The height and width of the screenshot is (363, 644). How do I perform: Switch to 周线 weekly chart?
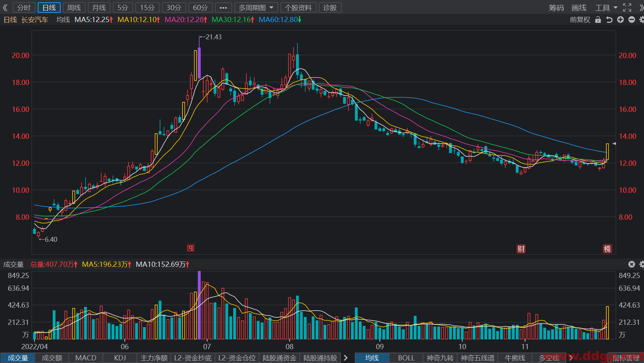click(x=74, y=7)
